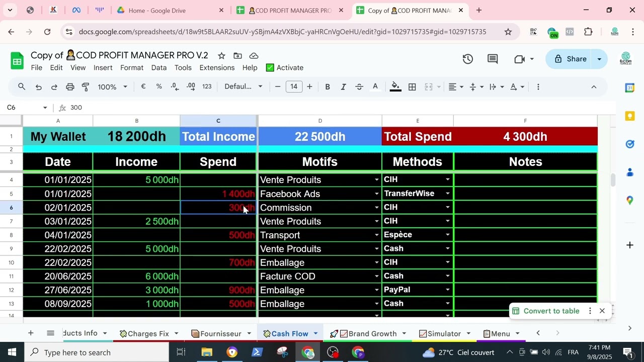Open the comments panel icon

[x=493, y=59]
